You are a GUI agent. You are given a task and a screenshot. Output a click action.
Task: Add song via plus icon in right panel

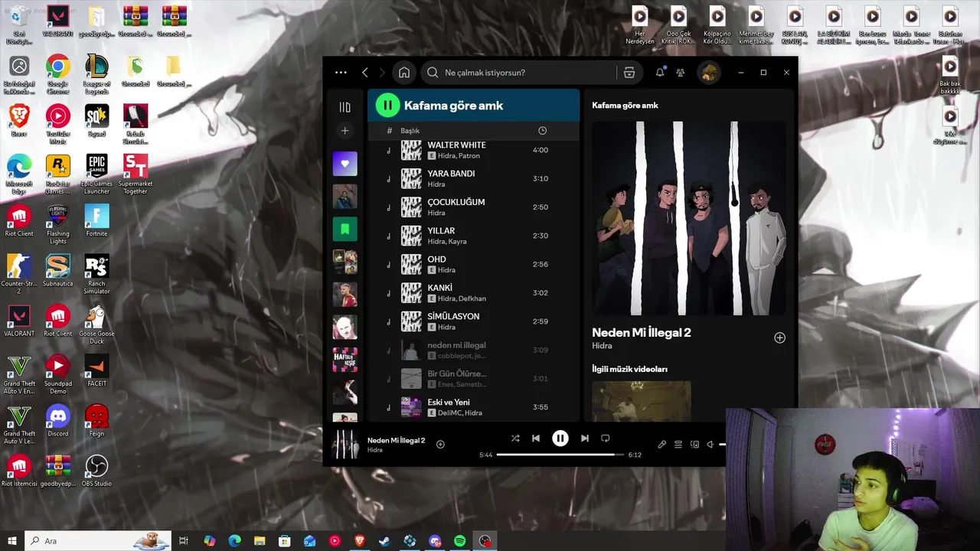[x=779, y=337]
